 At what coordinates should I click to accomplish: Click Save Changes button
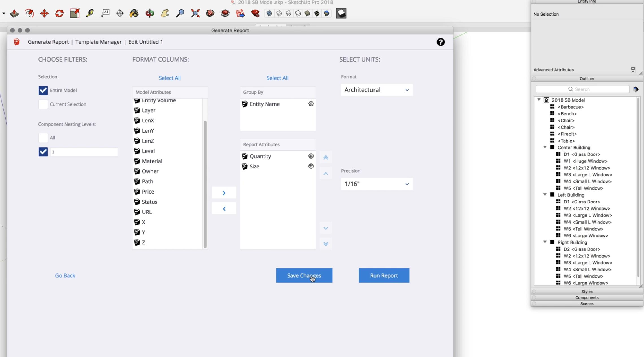click(x=304, y=275)
